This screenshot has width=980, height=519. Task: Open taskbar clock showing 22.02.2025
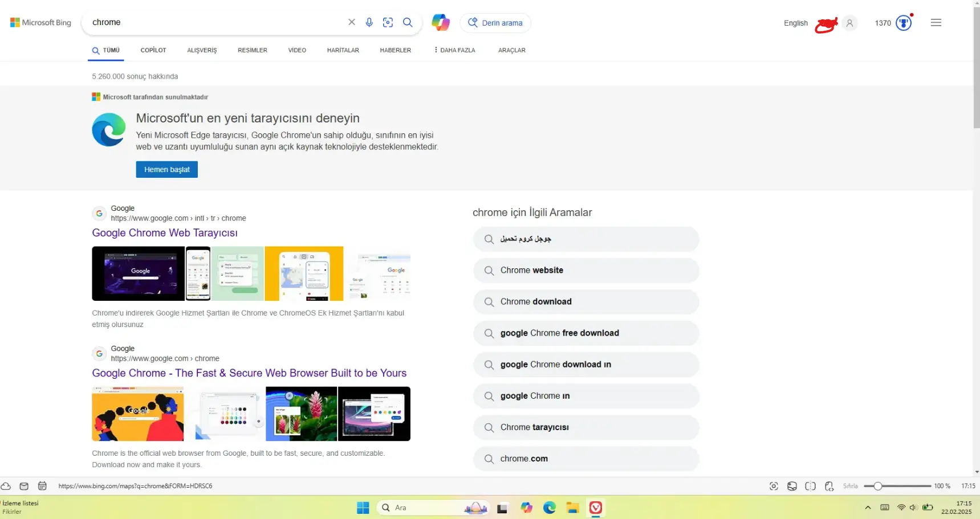956,508
